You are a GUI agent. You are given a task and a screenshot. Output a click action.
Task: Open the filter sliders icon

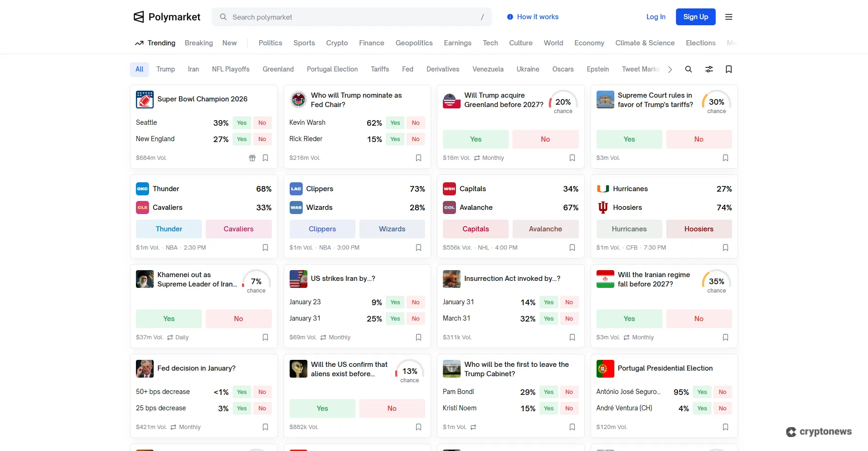pyautogui.click(x=709, y=69)
